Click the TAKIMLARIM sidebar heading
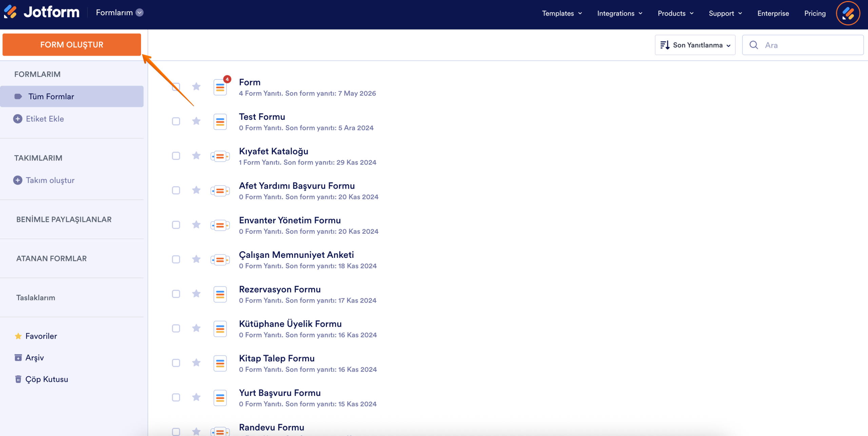 [38, 158]
